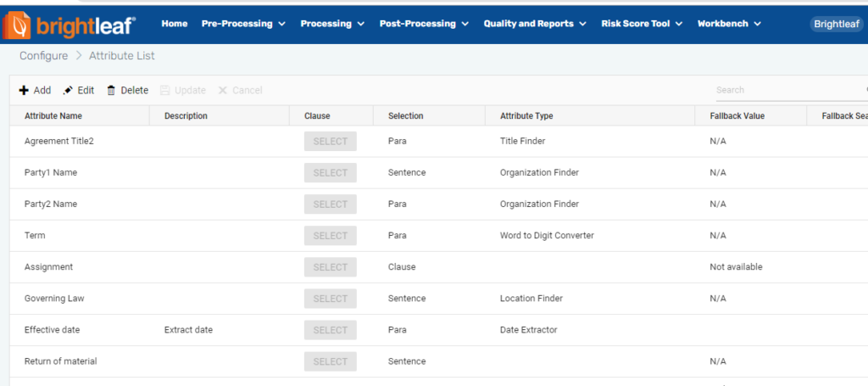Image resolution: width=868 pixels, height=386 pixels.
Task: Open the Quality and Reports menu
Action: 535,24
